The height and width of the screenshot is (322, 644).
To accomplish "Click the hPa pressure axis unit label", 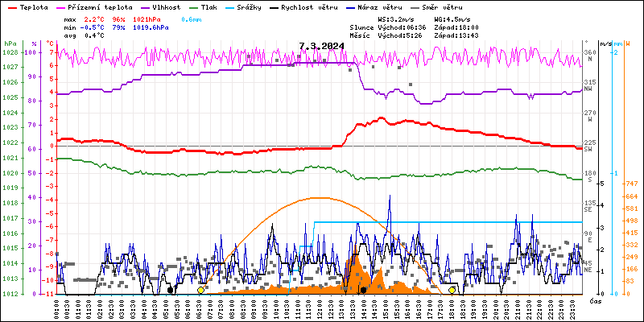I will (9, 43).
